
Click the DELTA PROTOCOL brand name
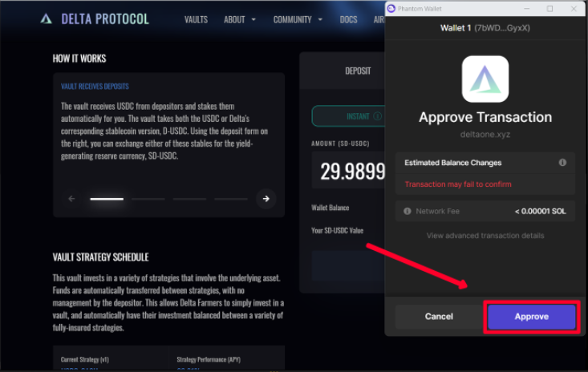point(105,18)
